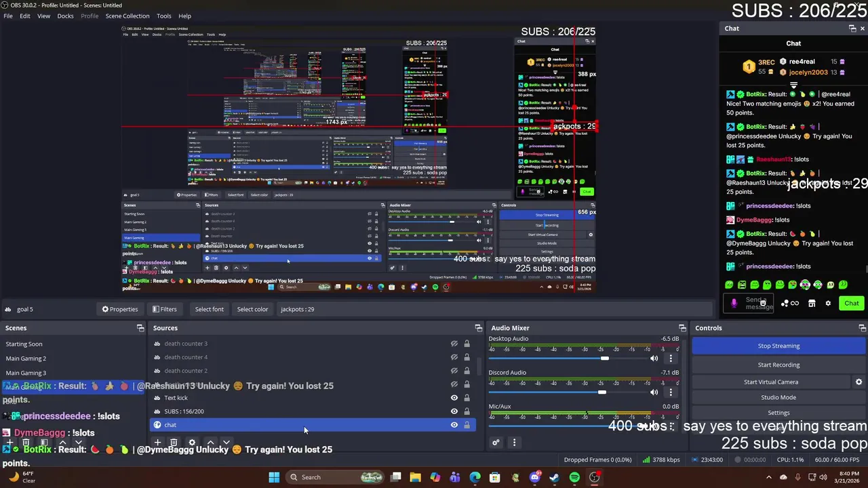Open Discord from the taskbar
Image resolution: width=868 pixels, height=488 pixels.
click(534, 477)
